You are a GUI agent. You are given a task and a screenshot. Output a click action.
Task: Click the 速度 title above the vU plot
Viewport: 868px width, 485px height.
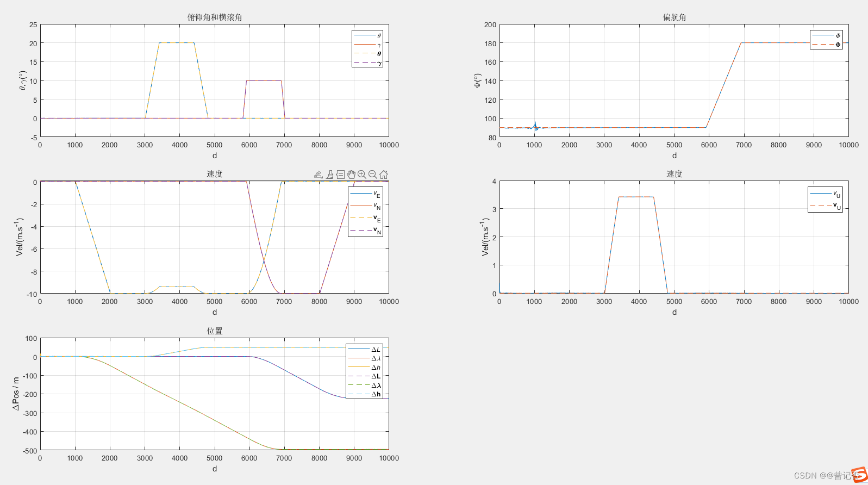[675, 174]
